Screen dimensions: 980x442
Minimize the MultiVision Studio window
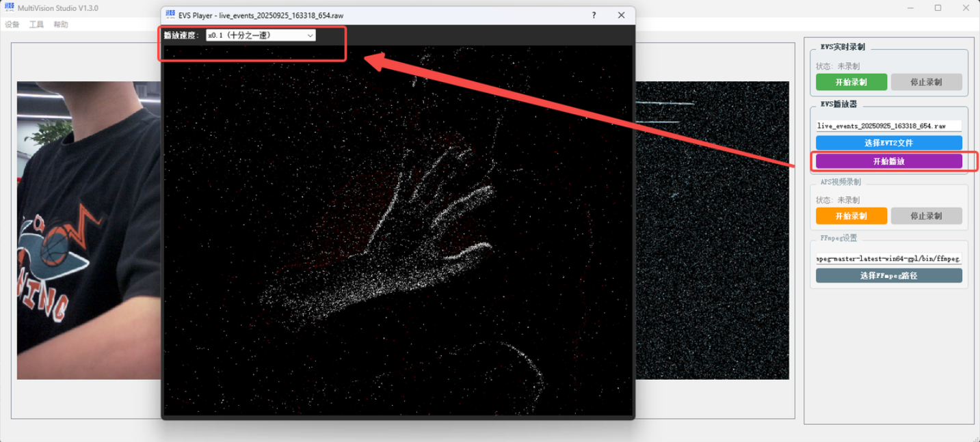tap(911, 8)
